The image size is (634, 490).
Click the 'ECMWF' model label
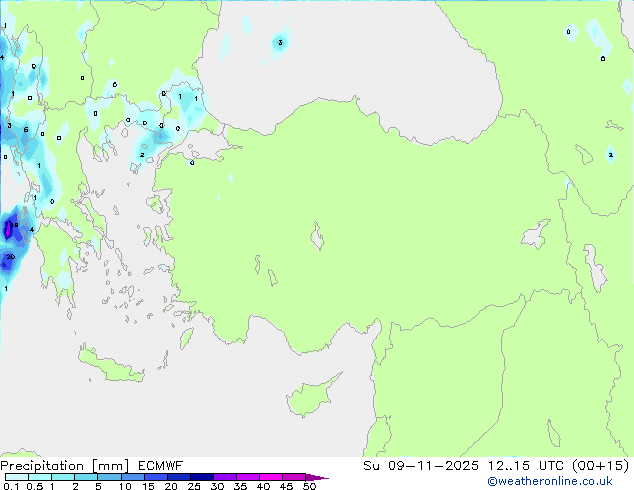point(161,466)
